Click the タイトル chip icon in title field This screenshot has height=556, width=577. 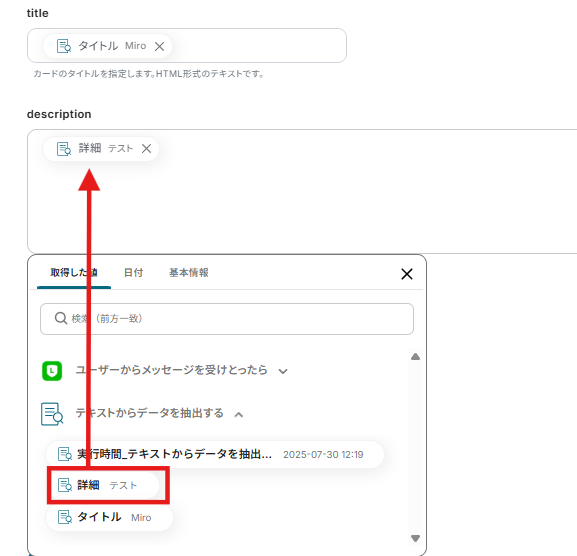pyautogui.click(x=64, y=46)
